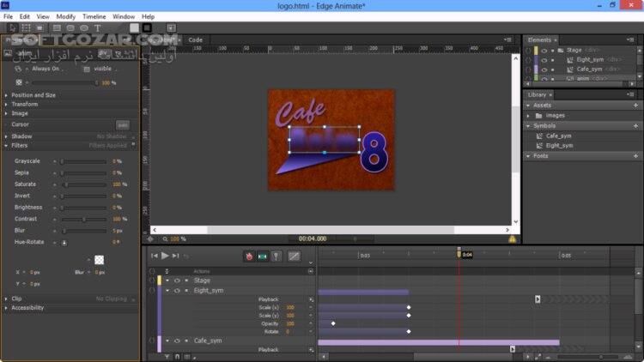The width and height of the screenshot is (644, 362).
Task: Open the Timeline menu
Action: tap(94, 16)
